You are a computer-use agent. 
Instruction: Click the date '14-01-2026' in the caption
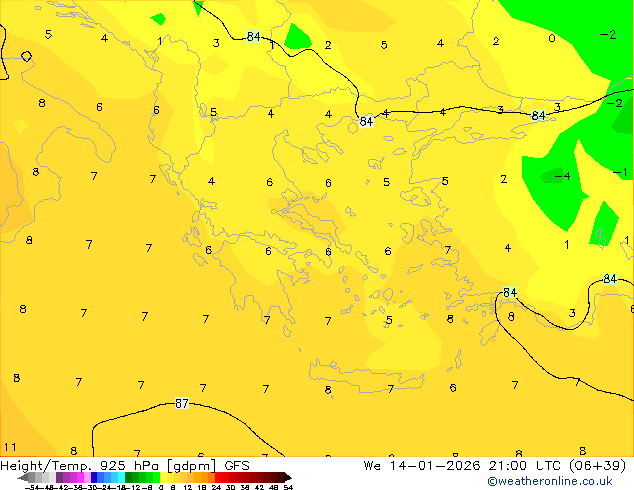(x=435, y=465)
